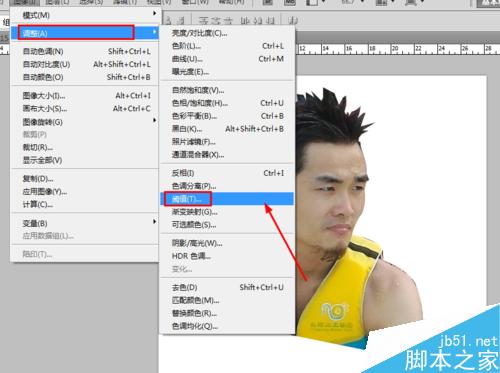The height and width of the screenshot is (373, 500).
Task: Expand the 图像旋转(G) submenu
Action: coord(85,122)
